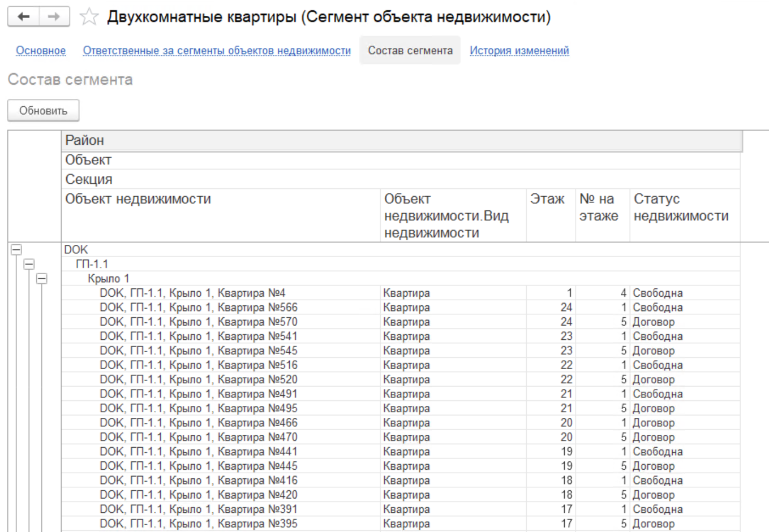Select row for Квартира №4

click(x=192, y=293)
